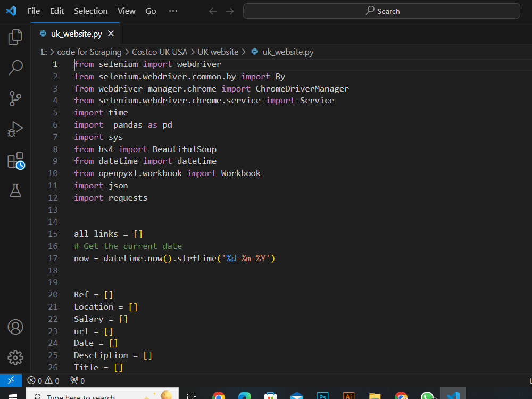Open the ellipsis overflow menu
Viewport: 532px width, 399px height.
coord(173,11)
